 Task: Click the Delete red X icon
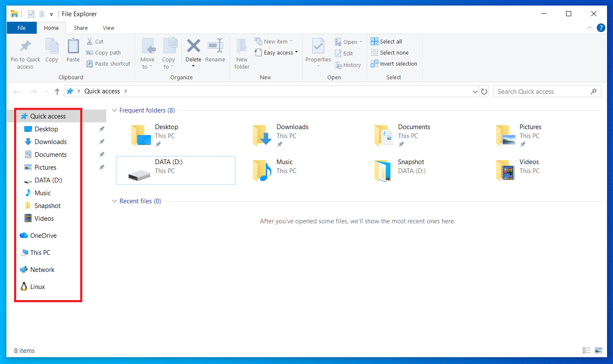point(193,46)
